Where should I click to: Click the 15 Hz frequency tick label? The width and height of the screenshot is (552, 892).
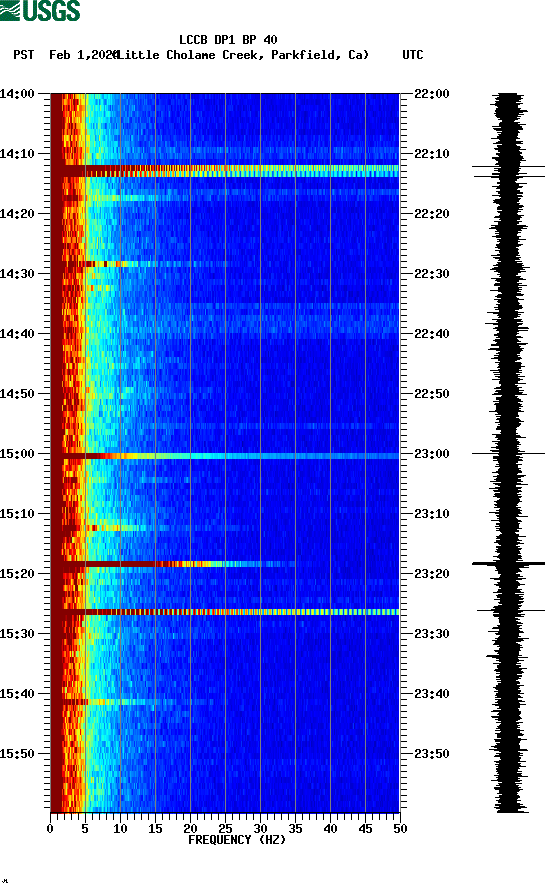click(155, 829)
